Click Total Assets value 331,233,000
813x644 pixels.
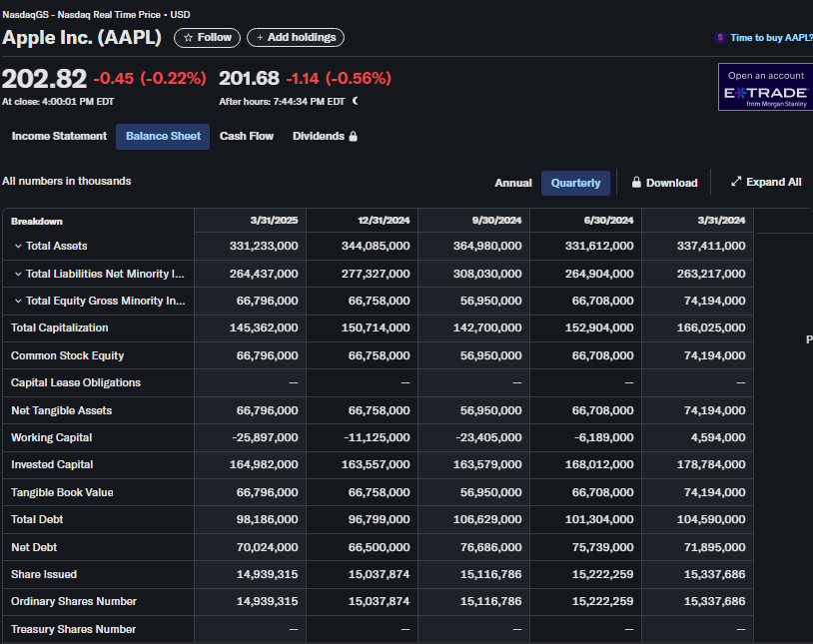[264, 246]
